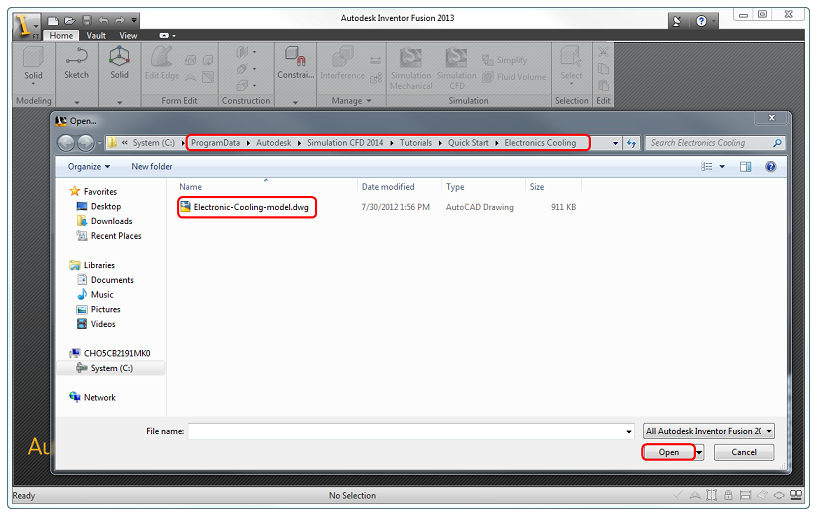The height and width of the screenshot is (516, 817).
Task: Click the dialog Forward navigation arrow
Action: click(x=85, y=143)
